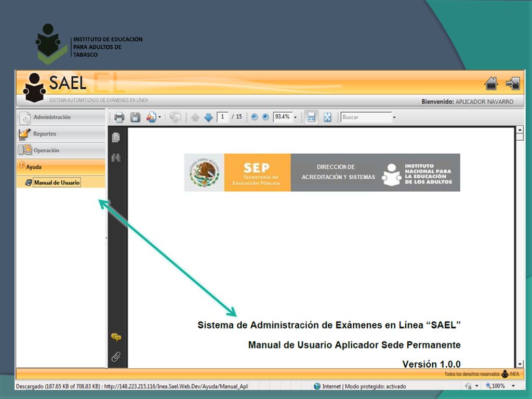Click the greyed collaborate icon in PDF toolbar
The height and width of the screenshot is (399, 532).
175,117
